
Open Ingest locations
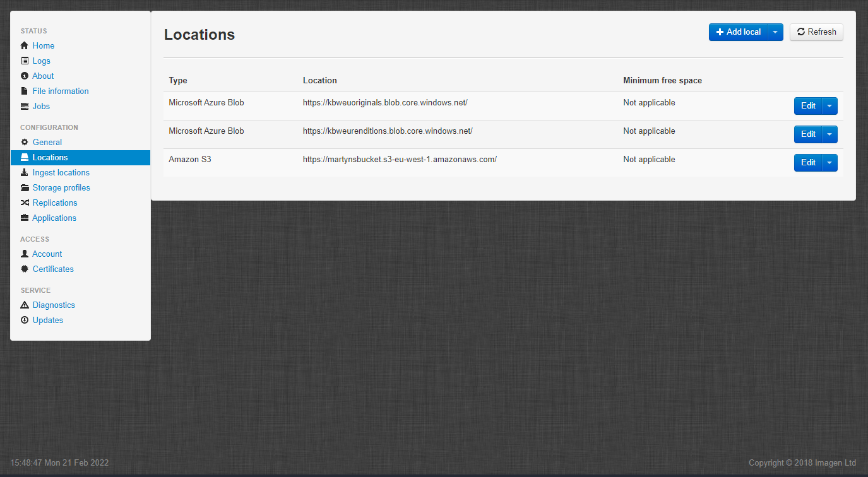61,172
